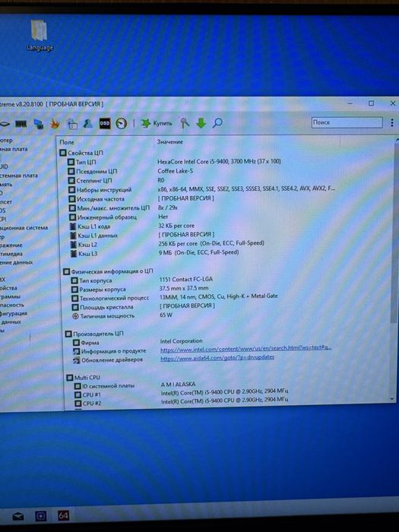Viewport: 399px width, 532px height.
Task: Select the Мультимедиа tree item in sidebar
Action: coord(11,254)
